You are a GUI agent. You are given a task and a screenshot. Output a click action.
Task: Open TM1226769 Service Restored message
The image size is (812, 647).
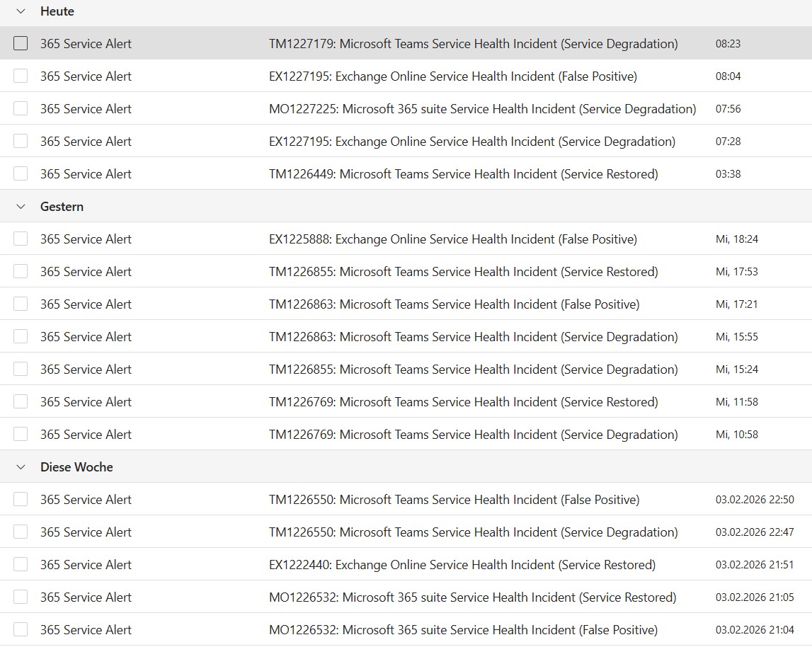pyautogui.click(x=463, y=402)
